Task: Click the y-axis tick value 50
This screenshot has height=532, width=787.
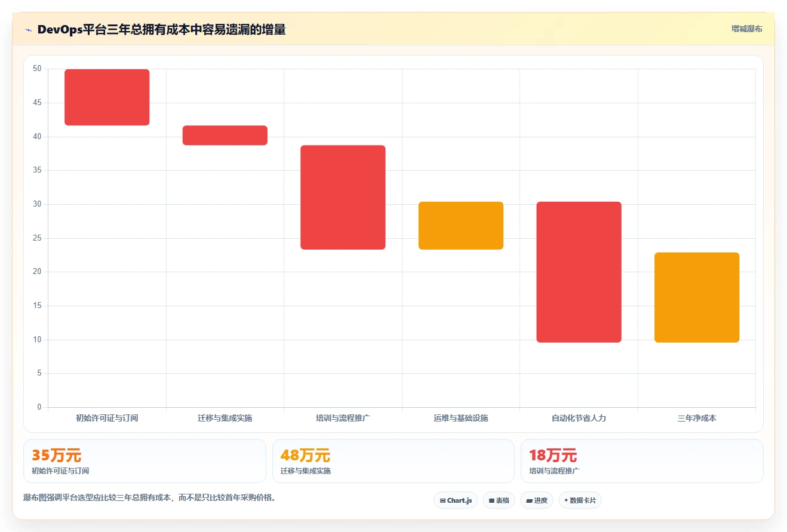Action: click(37, 69)
